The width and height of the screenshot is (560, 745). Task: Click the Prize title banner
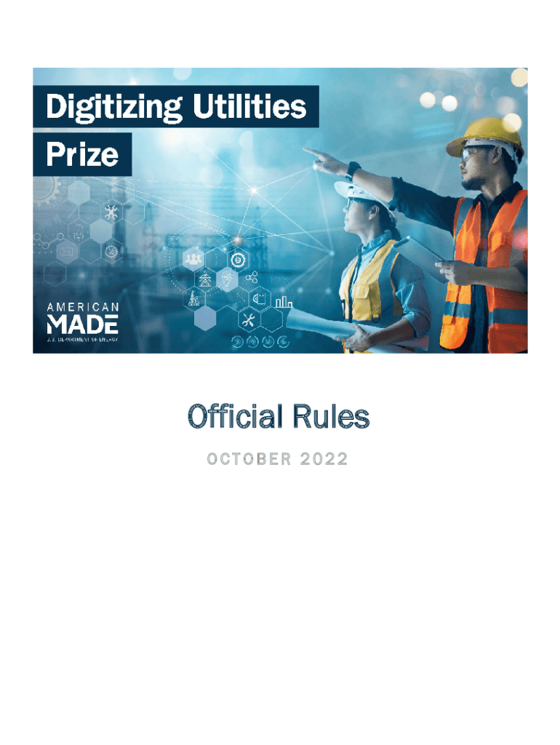[x=82, y=154]
